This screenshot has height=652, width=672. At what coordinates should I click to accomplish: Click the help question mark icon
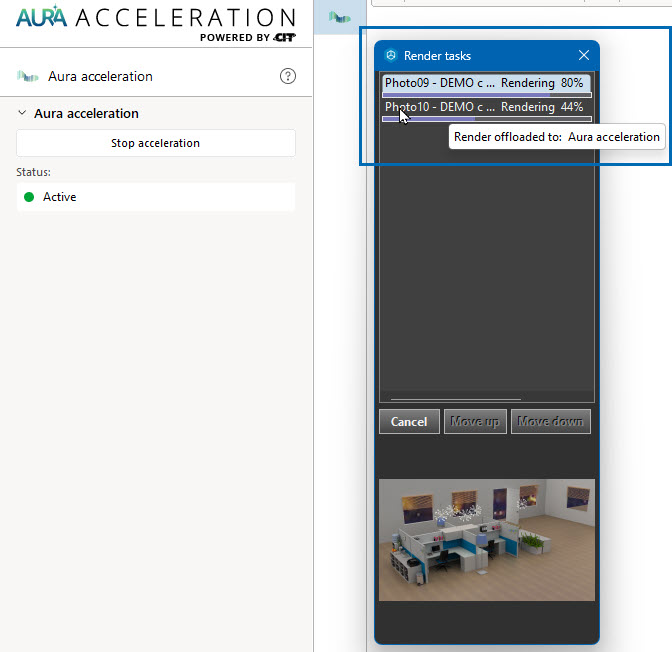(288, 76)
